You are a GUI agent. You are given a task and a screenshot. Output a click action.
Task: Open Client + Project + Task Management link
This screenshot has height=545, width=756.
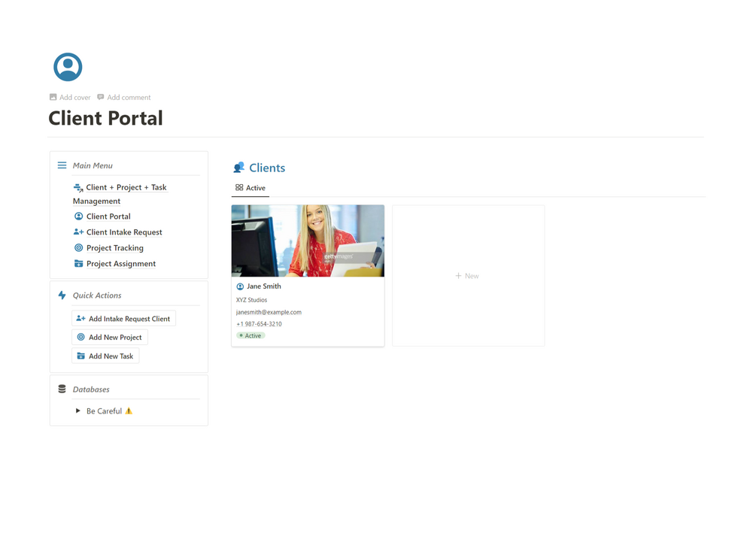pos(120,194)
